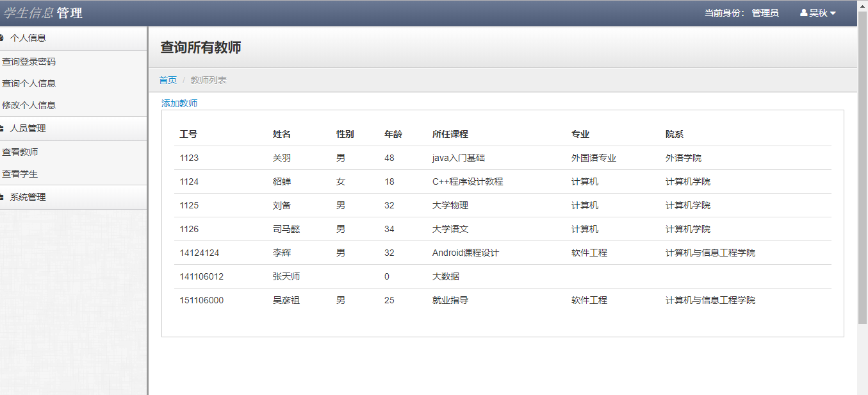This screenshot has width=868, height=395.
Task: Select the 工号 cell 151106000
Action: point(202,300)
